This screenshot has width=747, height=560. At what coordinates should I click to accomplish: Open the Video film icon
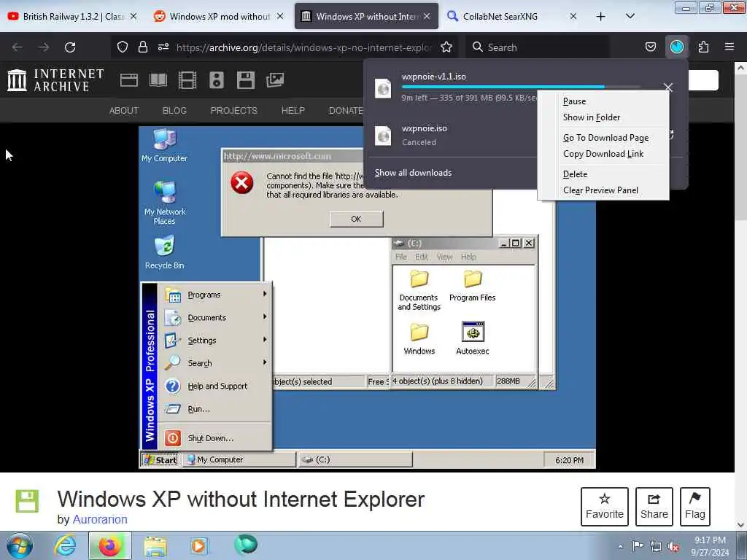click(187, 80)
